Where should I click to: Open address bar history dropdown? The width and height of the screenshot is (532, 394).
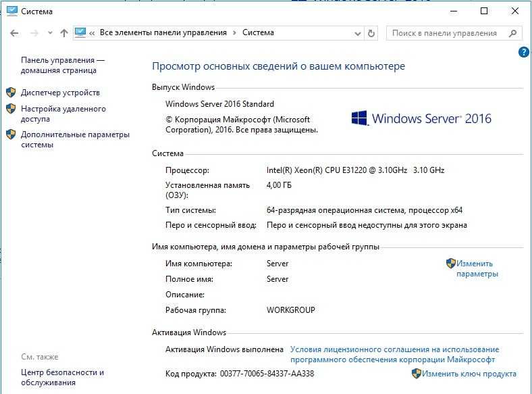[x=358, y=33]
